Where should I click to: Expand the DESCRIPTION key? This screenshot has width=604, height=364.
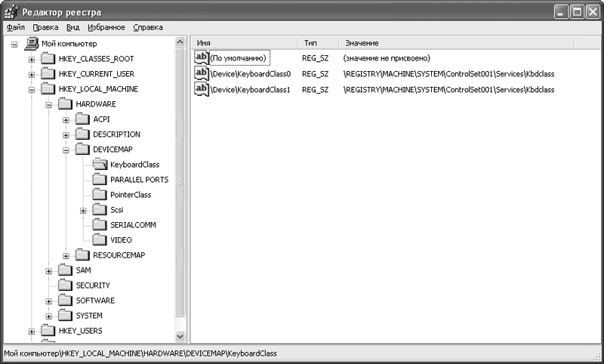point(66,135)
